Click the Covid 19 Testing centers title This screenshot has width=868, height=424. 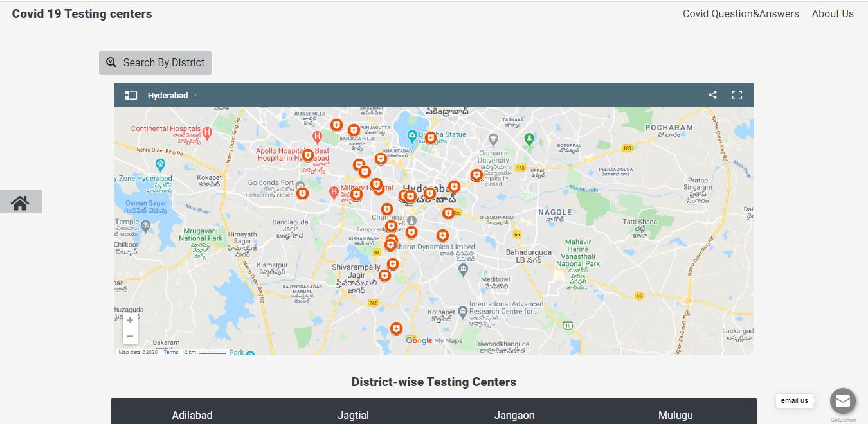coord(82,13)
